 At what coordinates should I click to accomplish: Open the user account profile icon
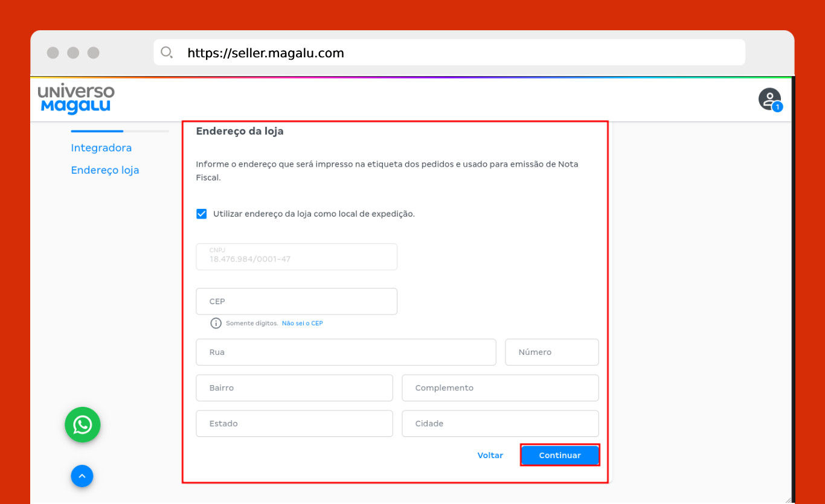769,99
